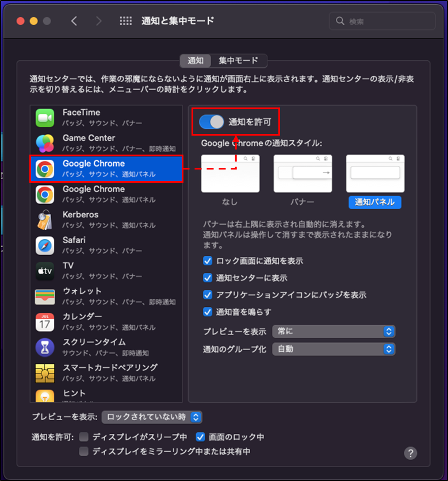Click the ヒント lightbulb icon
The height and width of the screenshot is (481, 448).
click(45, 396)
